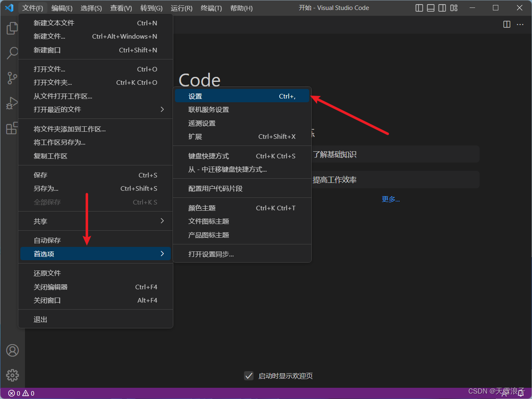Open Customize Layout icon
The image size is (532, 399).
454,8
